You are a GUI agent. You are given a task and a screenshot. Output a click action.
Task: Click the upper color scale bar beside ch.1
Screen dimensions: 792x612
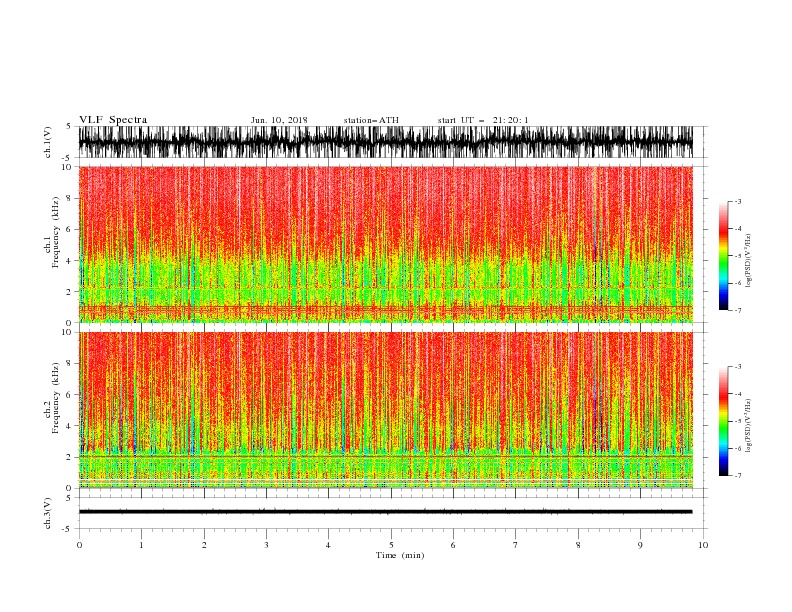[724, 255]
